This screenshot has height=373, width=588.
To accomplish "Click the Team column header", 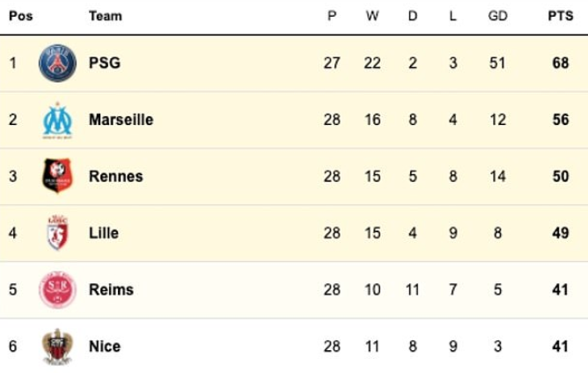I will click(x=106, y=16).
